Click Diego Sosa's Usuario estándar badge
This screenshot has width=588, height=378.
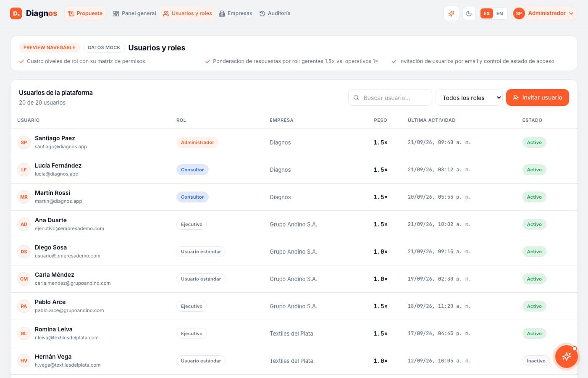pyautogui.click(x=201, y=252)
